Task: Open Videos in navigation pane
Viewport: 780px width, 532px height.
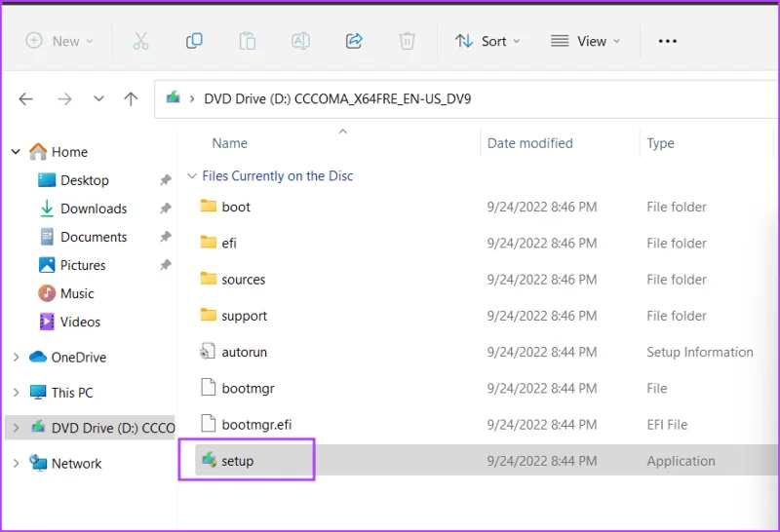Action: pyautogui.click(x=80, y=322)
